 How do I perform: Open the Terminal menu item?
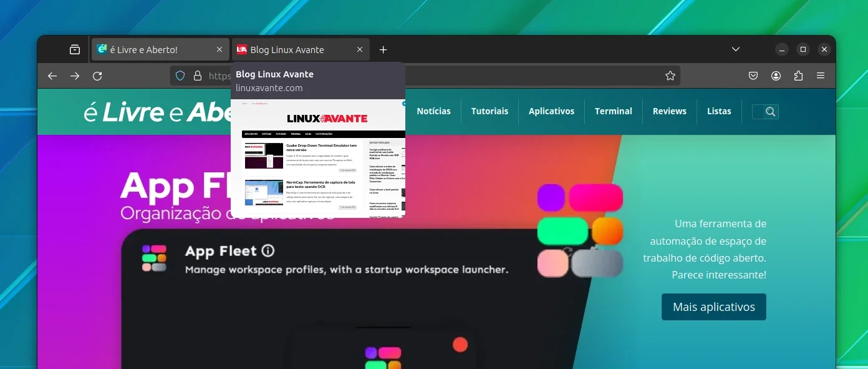614,111
